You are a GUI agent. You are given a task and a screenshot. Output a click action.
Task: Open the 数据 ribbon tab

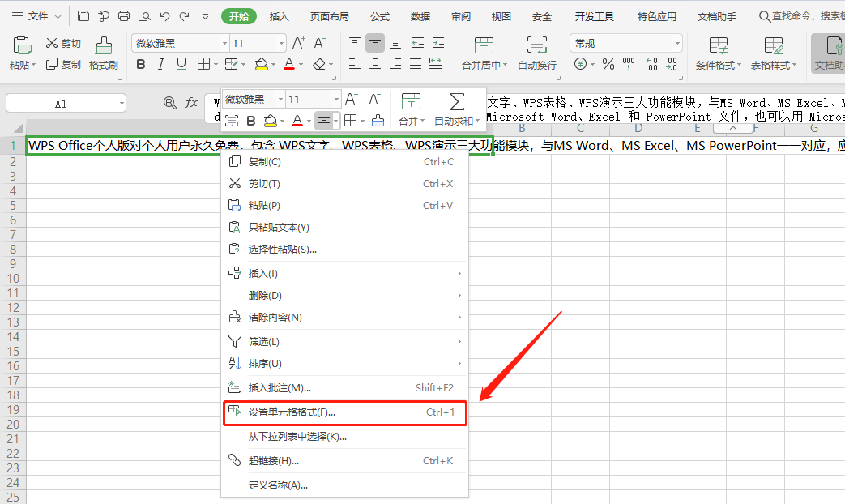point(420,17)
